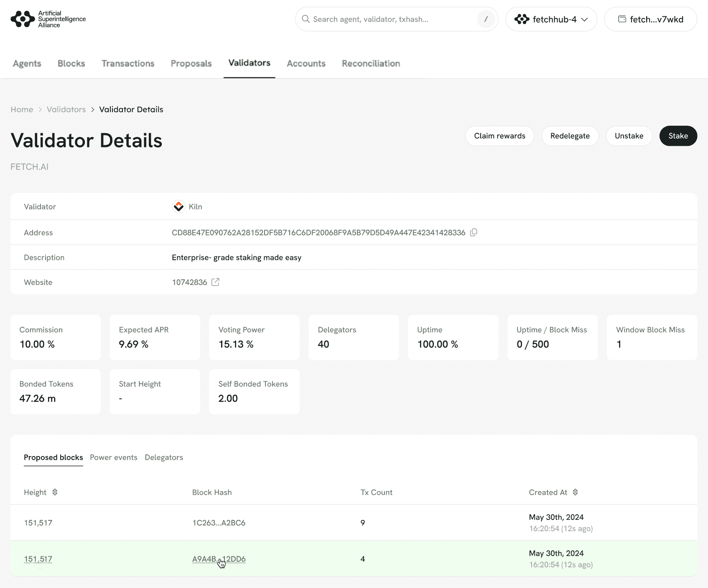708x588 pixels.
Task: Open the fetch...v7wkd wallet menu
Action: [x=650, y=19]
